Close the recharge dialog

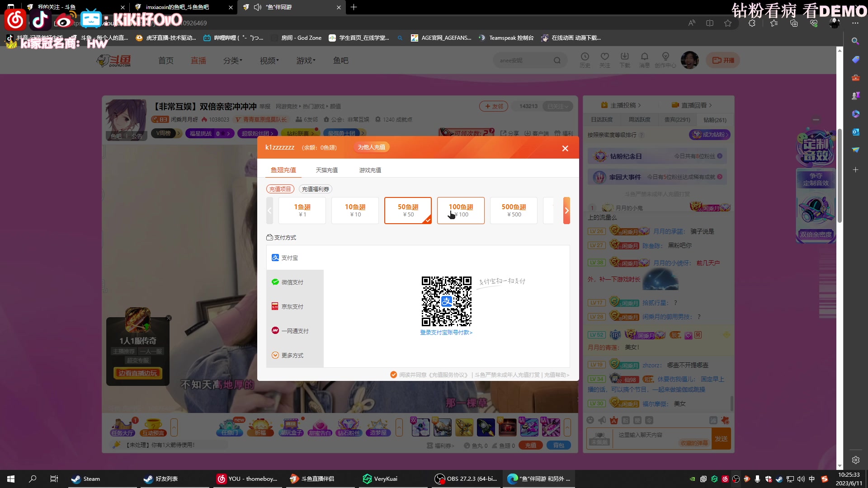pyautogui.click(x=565, y=148)
